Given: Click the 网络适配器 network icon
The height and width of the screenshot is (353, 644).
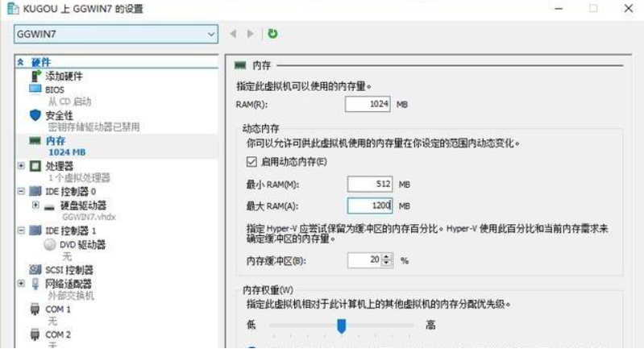Looking at the screenshot, I should (35, 284).
